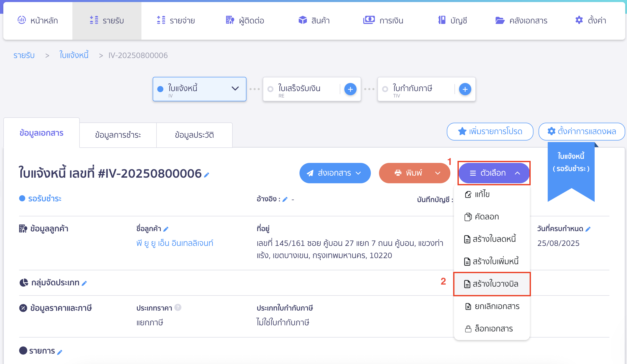Click the ไม่ใช่ใบกำกับภาษี value text
627x364 pixels.
point(283,323)
